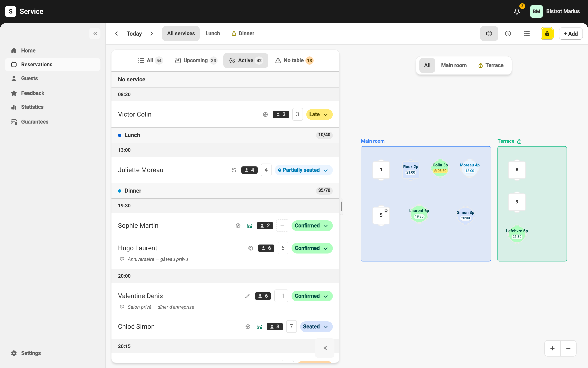
Task: Zoom out the floor plan
Action: [x=568, y=349]
